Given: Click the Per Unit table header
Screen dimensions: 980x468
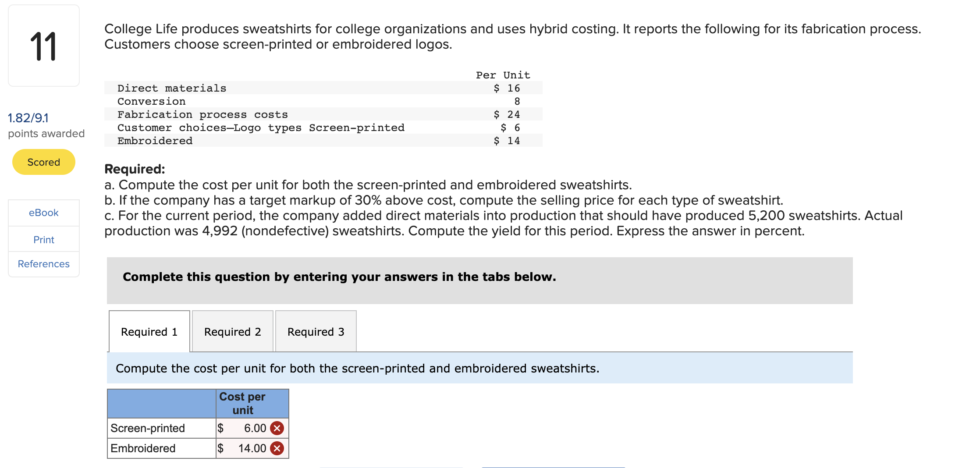Looking at the screenshot, I should [x=502, y=75].
